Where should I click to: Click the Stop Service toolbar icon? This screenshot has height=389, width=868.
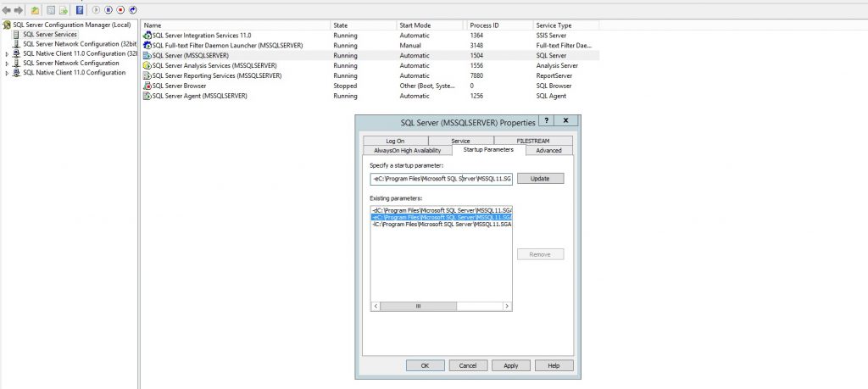pyautogui.click(x=120, y=10)
